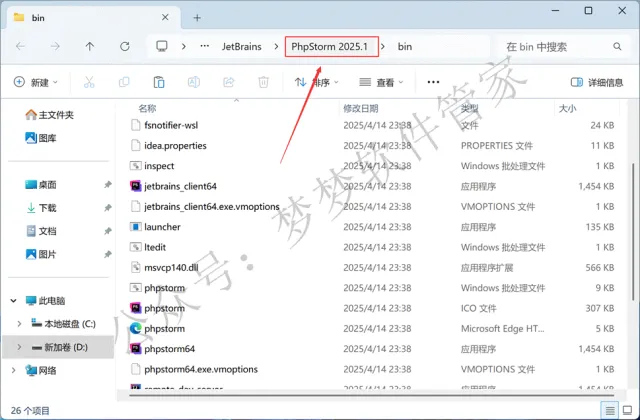Open 图片 in quick access

[41, 255]
